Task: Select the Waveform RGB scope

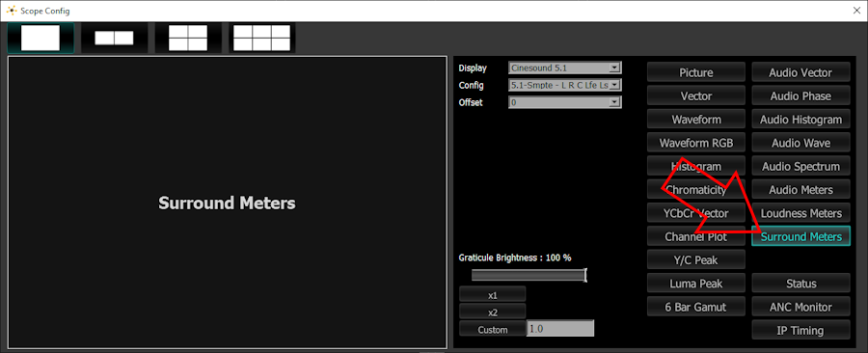Action: click(x=695, y=143)
